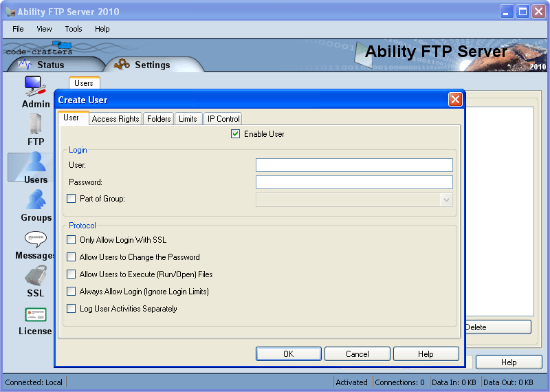The height and width of the screenshot is (392, 550).
Task: Open the File menu
Action: pos(18,29)
